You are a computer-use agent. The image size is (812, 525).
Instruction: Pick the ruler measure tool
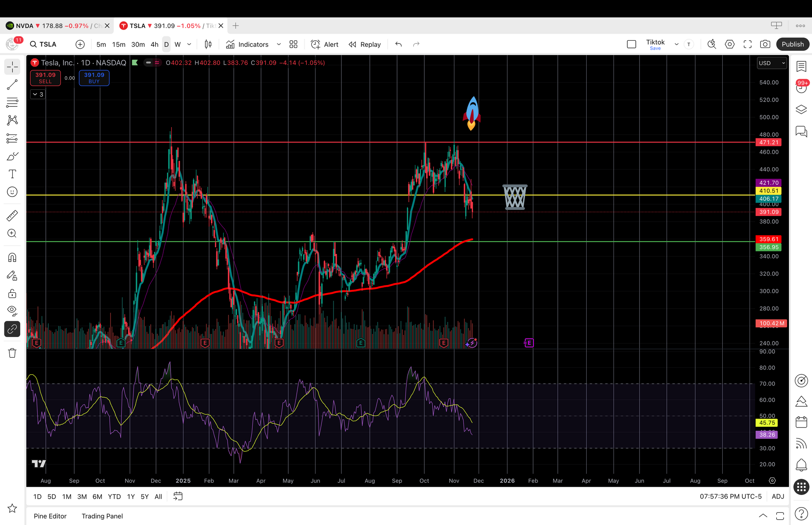(12, 215)
